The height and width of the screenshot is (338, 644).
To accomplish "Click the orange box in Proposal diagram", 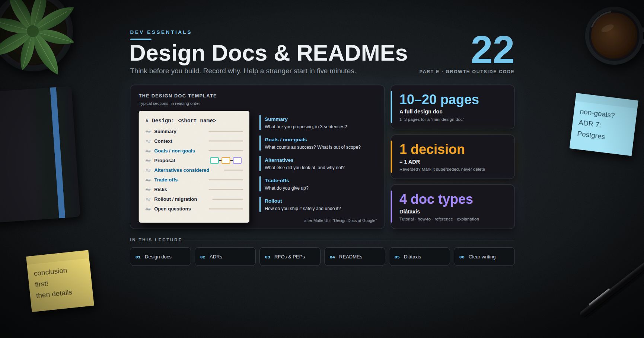I will tap(226, 161).
